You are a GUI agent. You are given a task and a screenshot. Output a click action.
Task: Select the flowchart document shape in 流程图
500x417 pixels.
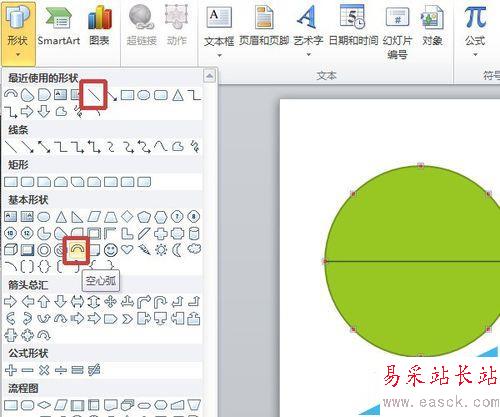tap(111, 405)
